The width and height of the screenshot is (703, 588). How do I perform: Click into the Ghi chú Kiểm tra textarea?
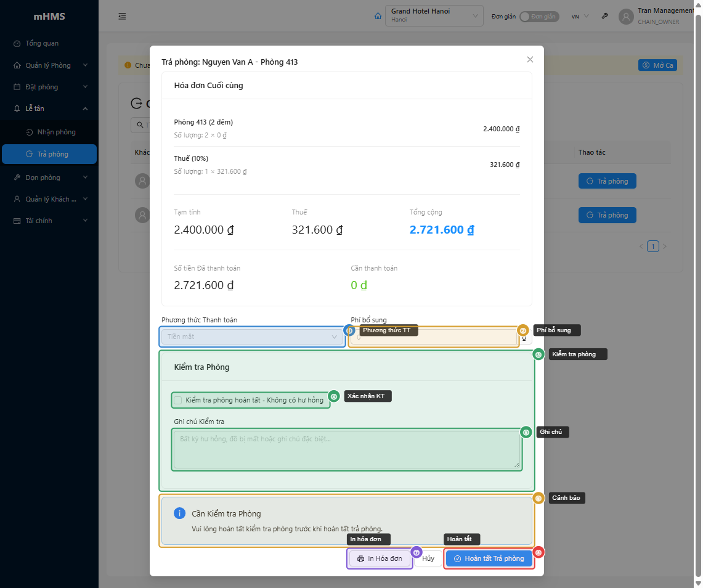tap(346, 449)
